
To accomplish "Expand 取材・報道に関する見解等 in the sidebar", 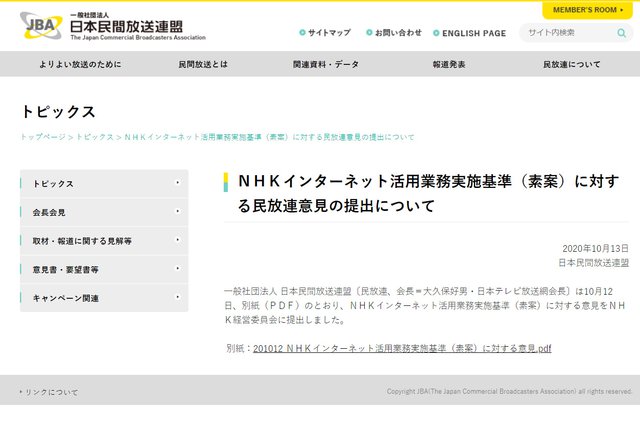I will click(104, 241).
